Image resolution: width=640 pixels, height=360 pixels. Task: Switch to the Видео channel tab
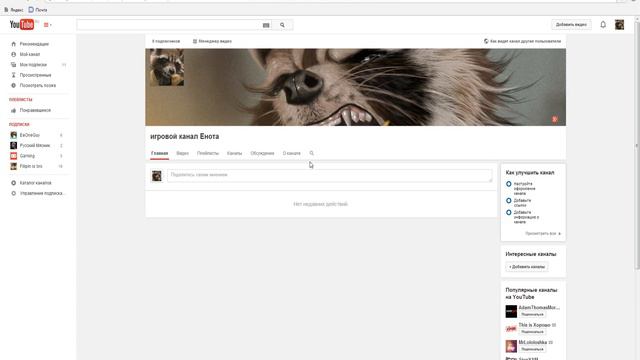pyautogui.click(x=182, y=153)
